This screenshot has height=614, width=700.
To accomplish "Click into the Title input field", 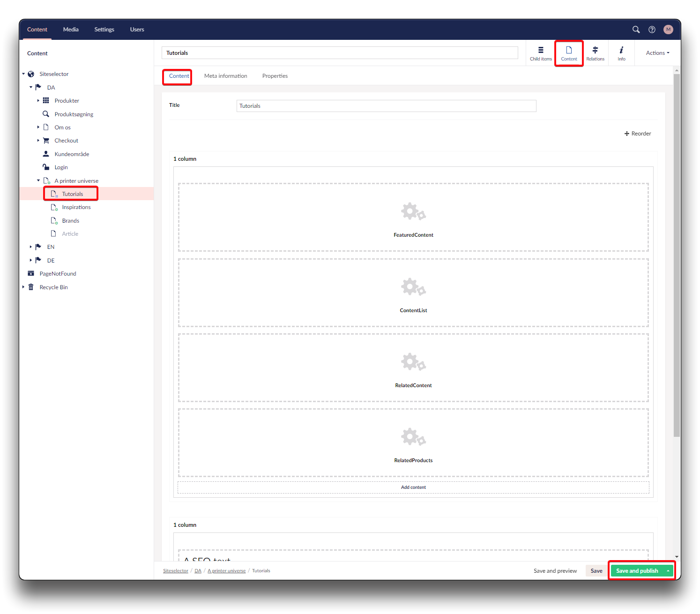I will (x=386, y=106).
